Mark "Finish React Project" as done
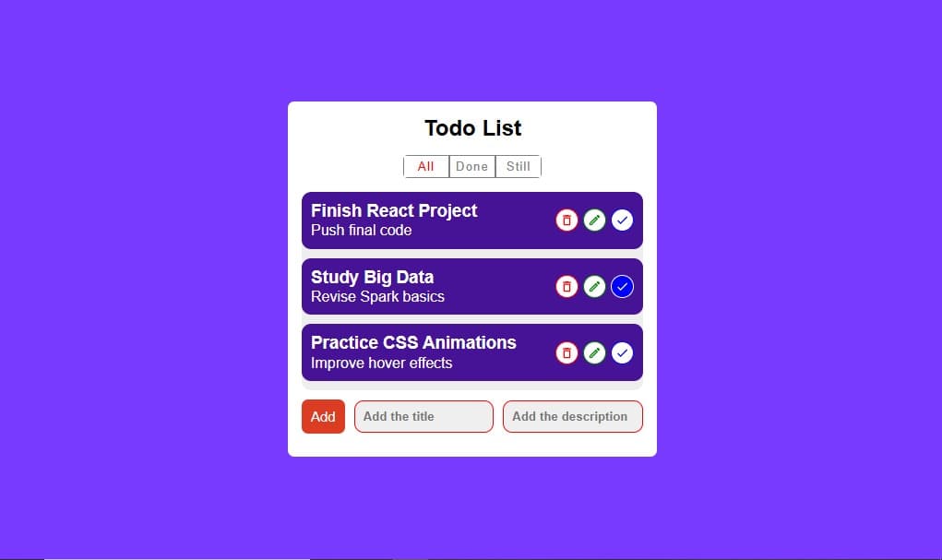This screenshot has height=560, width=942. tap(622, 220)
